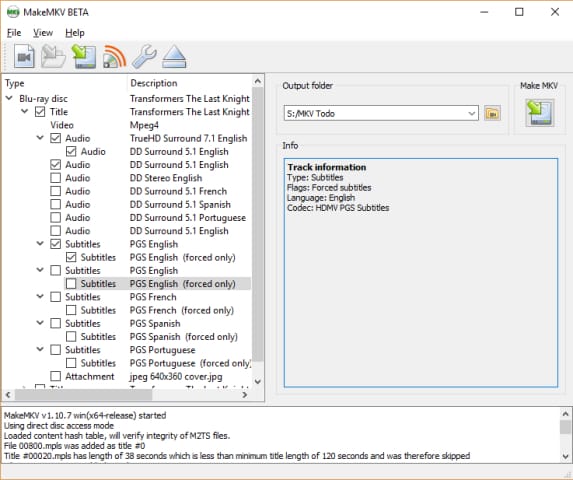The width and height of the screenshot is (573, 480).
Task: Click the open video files toolbar icon
Action: 24,57
